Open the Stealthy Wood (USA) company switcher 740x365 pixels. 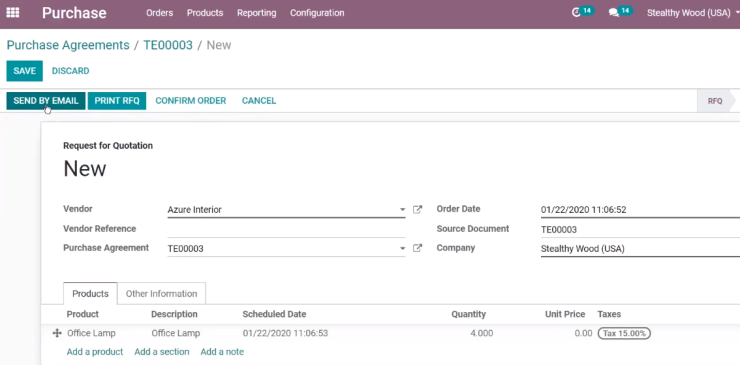(x=692, y=13)
